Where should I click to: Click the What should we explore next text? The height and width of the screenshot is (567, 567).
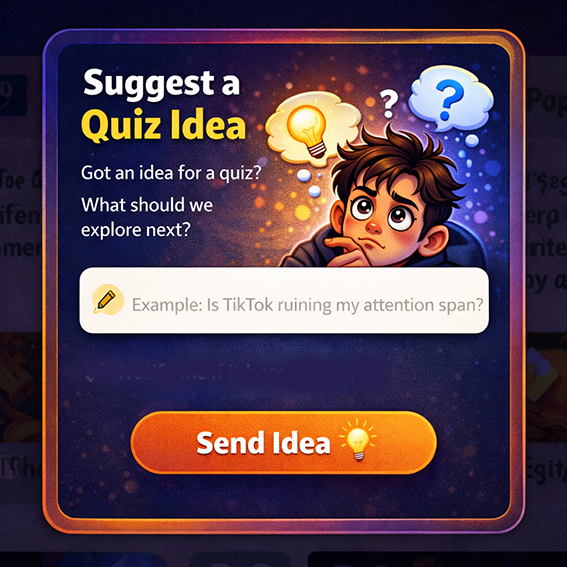pyautogui.click(x=146, y=217)
